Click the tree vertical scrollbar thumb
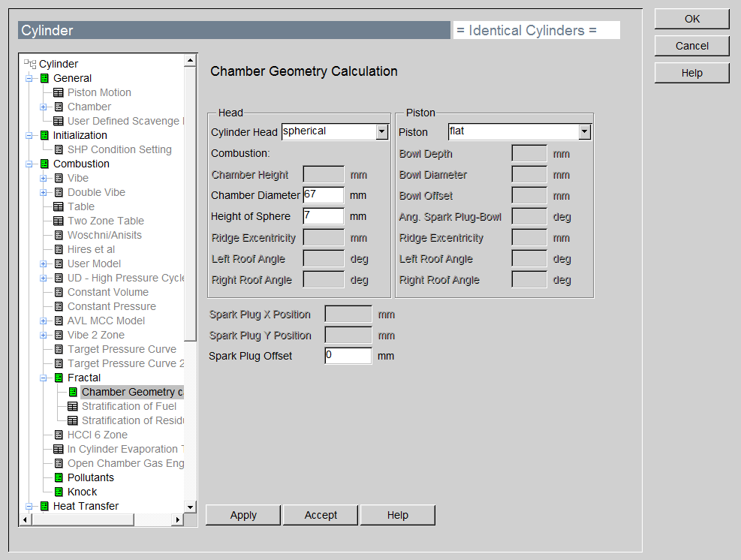The image size is (741, 560). (191, 203)
